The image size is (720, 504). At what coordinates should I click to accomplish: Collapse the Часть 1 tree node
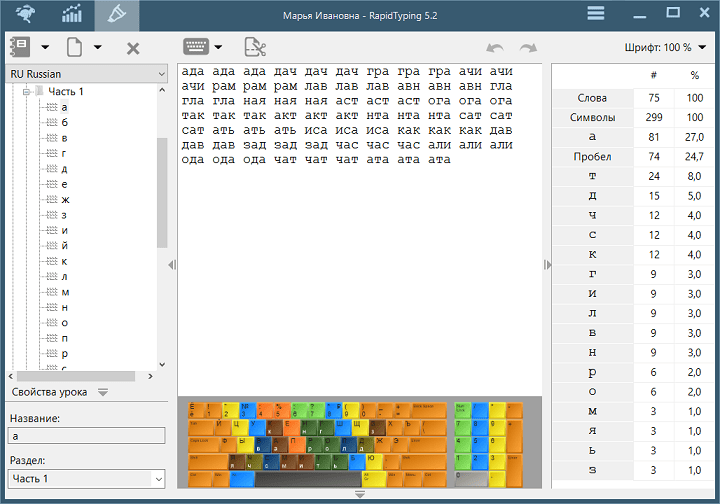point(25,92)
